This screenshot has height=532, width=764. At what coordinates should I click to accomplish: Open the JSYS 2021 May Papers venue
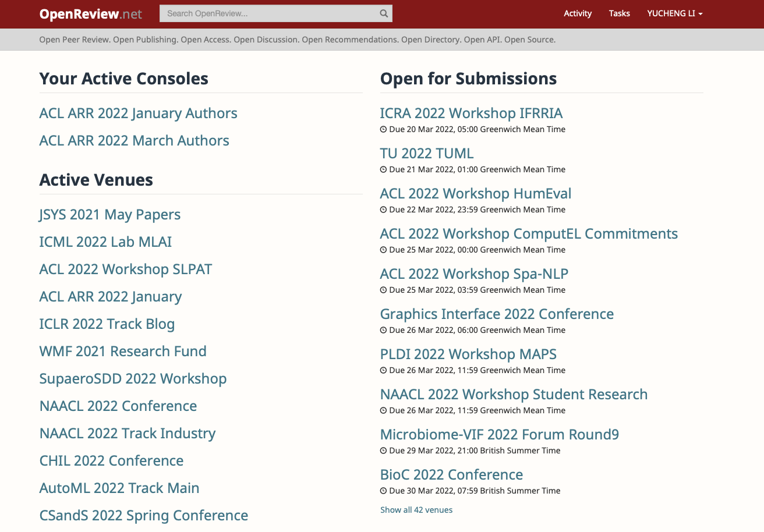[x=109, y=214]
